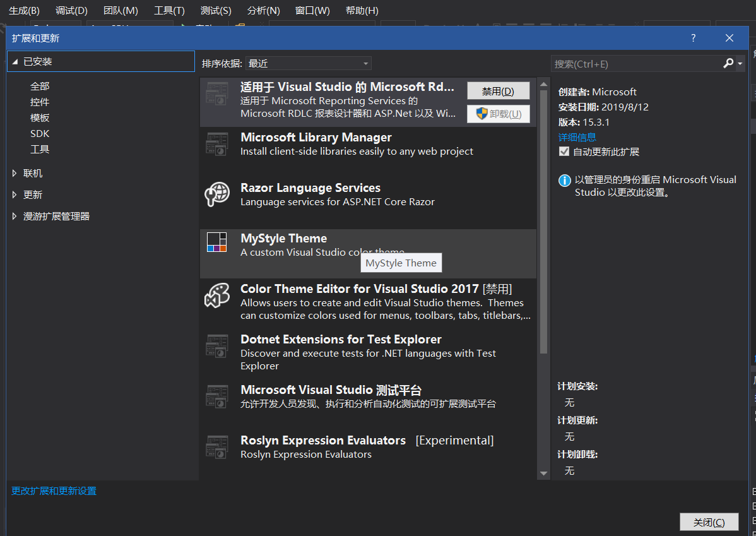Click the Microsoft Library Manager icon

click(217, 144)
